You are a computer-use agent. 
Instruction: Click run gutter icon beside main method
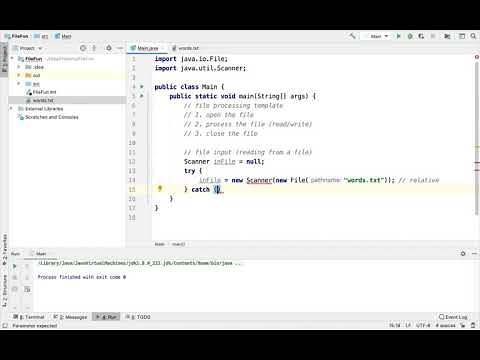pyautogui.click(x=142, y=96)
